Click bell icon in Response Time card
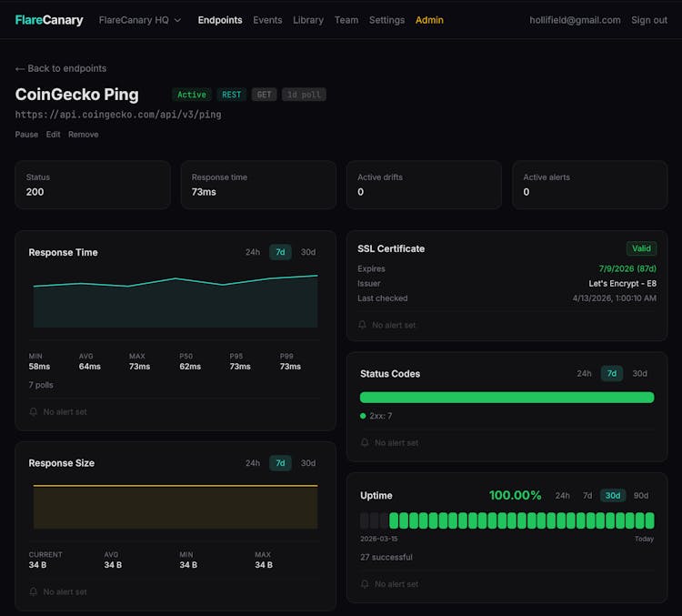 point(34,412)
